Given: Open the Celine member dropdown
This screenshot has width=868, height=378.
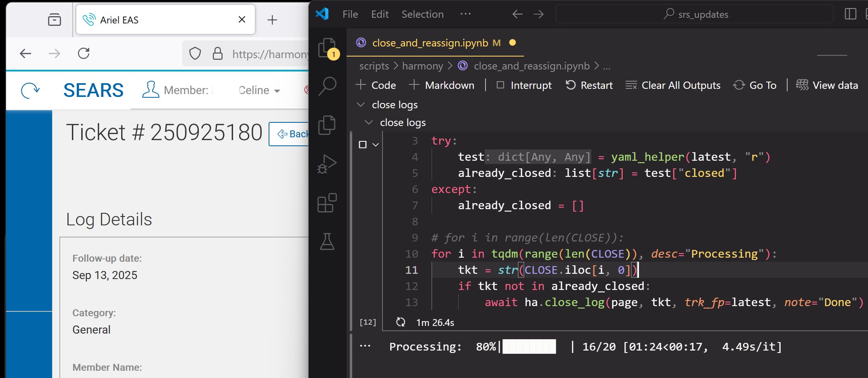Looking at the screenshot, I should (259, 90).
